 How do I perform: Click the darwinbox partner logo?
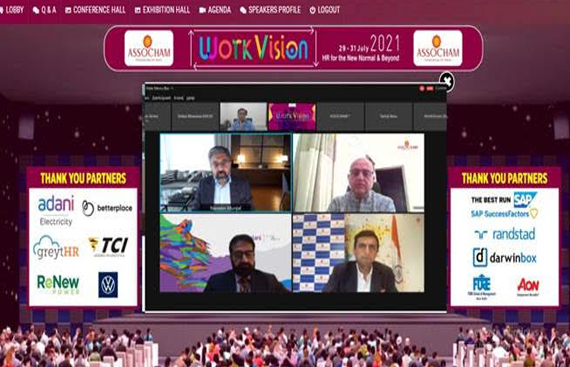click(505, 258)
